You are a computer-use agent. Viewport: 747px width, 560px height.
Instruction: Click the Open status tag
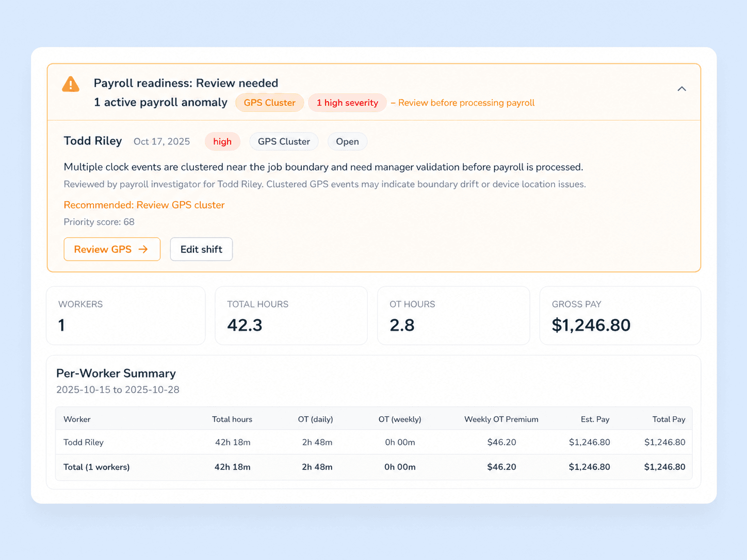pos(347,141)
